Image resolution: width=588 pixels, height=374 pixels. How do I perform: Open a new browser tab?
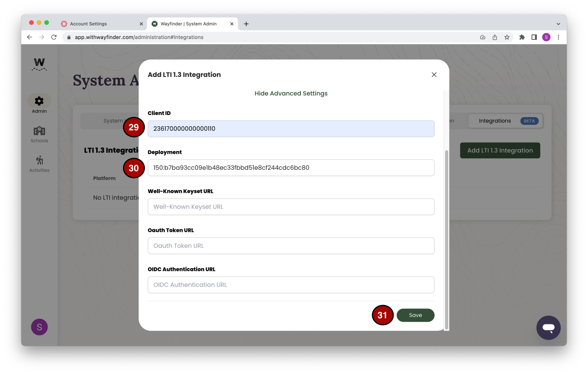pyautogui.click(x=246, y=24)
